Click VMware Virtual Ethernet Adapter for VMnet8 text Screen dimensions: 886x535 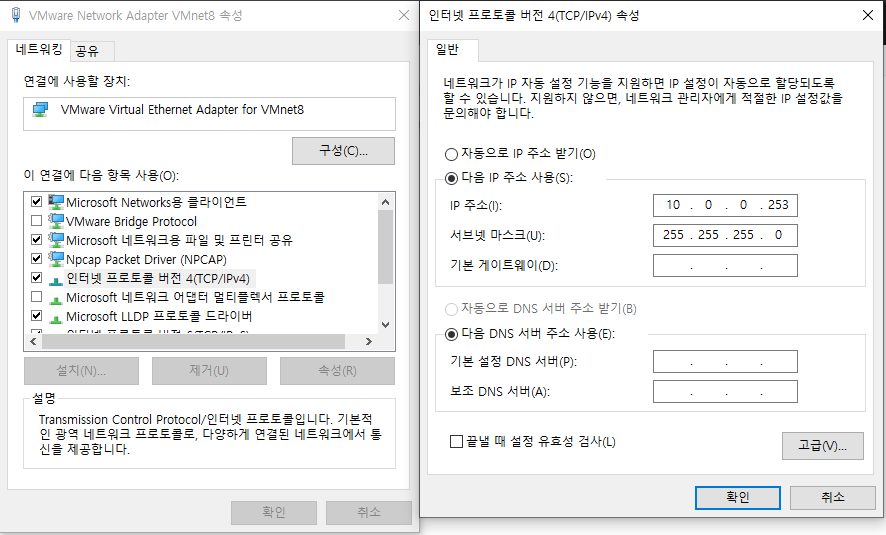coord(182,110)
